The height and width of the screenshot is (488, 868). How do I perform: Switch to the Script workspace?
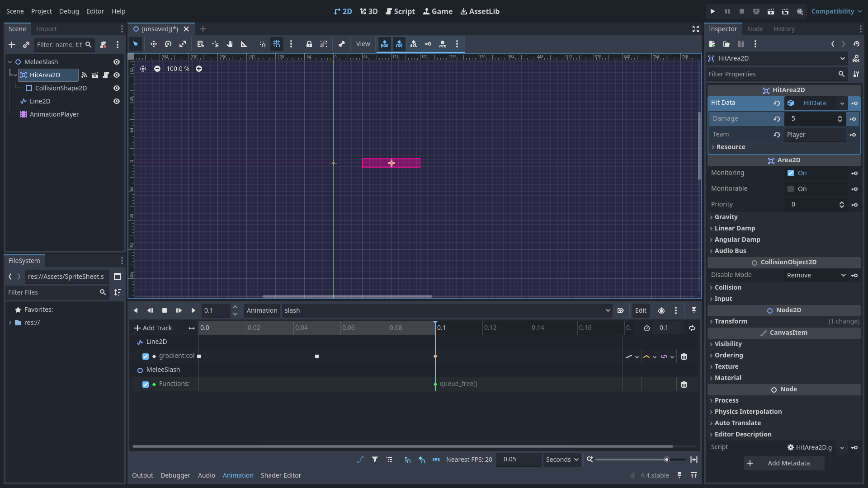[x=400, y=11]
